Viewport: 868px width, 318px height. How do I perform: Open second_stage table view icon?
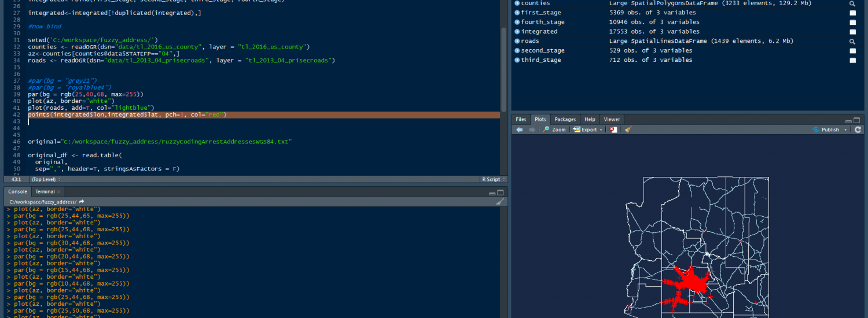tap(852, 51)
